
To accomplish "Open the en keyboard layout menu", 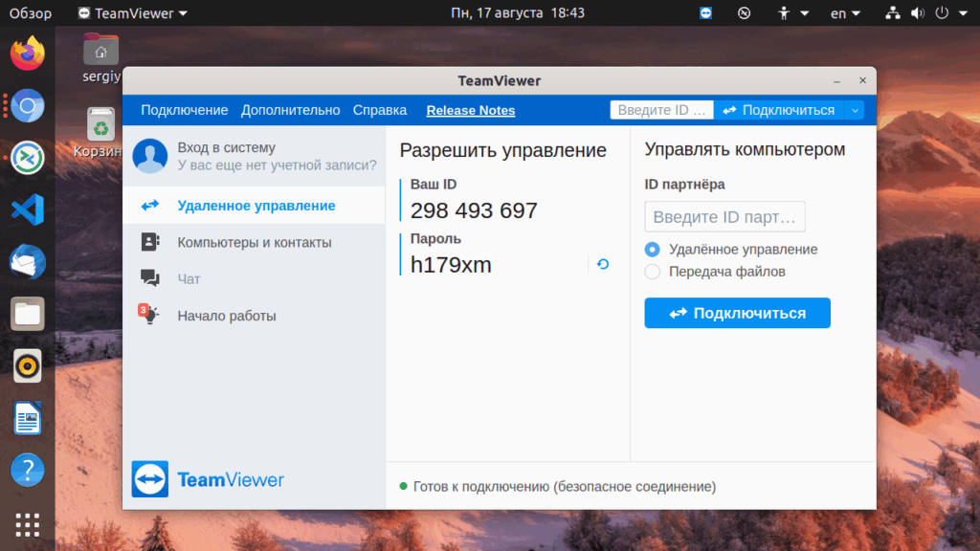I will [x=845, y=13].
